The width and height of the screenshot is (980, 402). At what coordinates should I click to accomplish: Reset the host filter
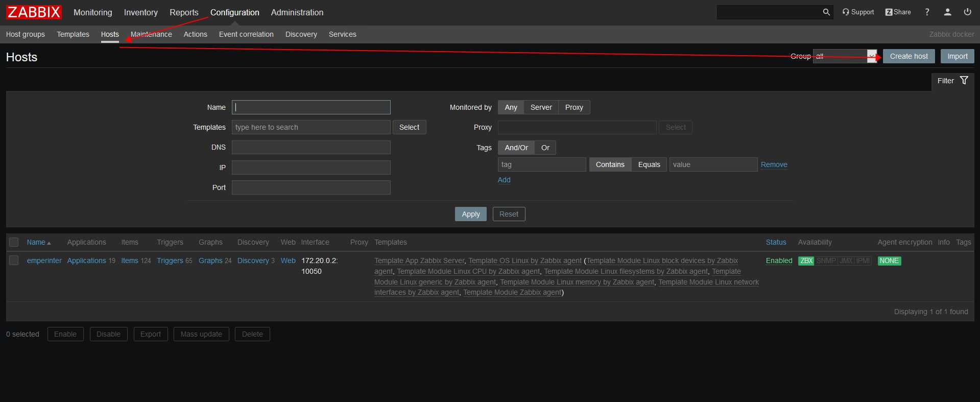tap(509, 214)
